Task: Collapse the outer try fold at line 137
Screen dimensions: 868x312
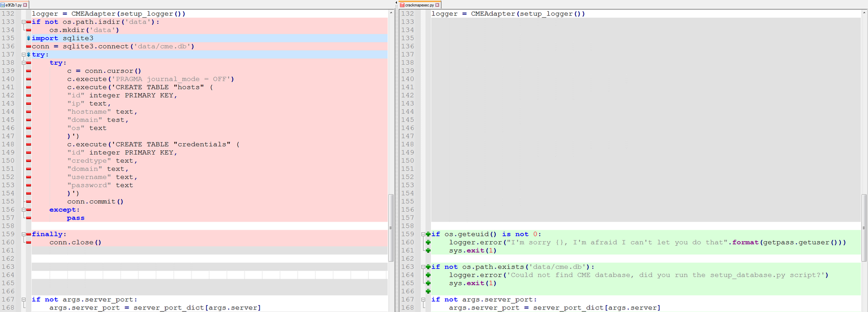Action: [x=23, y=55]
